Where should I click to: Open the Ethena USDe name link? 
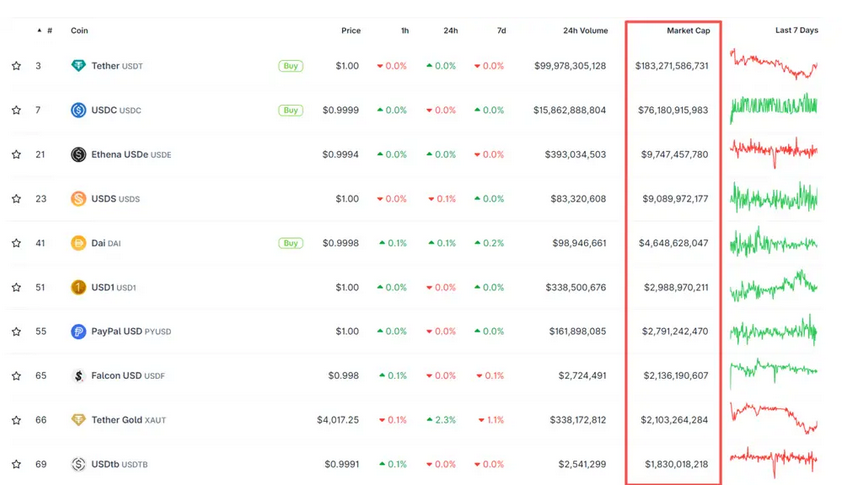coord(119,155)
